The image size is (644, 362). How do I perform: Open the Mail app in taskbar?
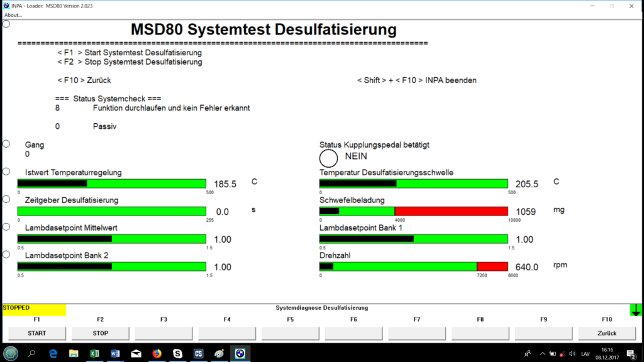(136, 354)
